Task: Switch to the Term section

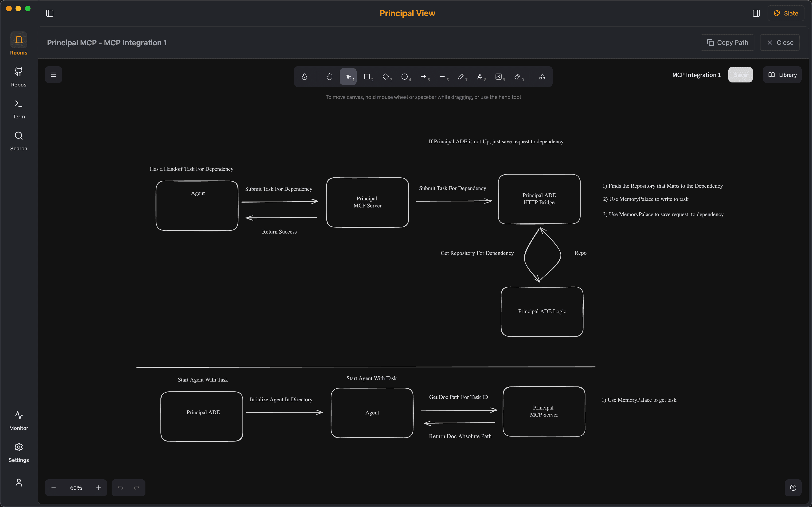Action: 18,108
